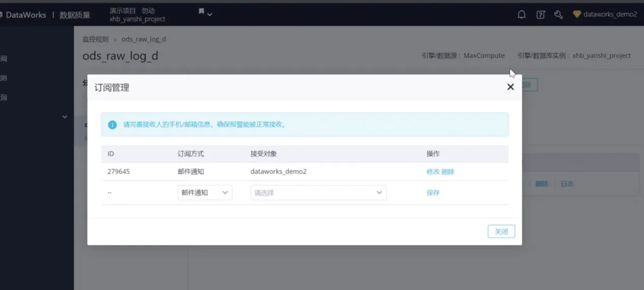This screenshot has width=644, height=290.
Task: Click the 接受对象 column header
Action: (263, 154)
